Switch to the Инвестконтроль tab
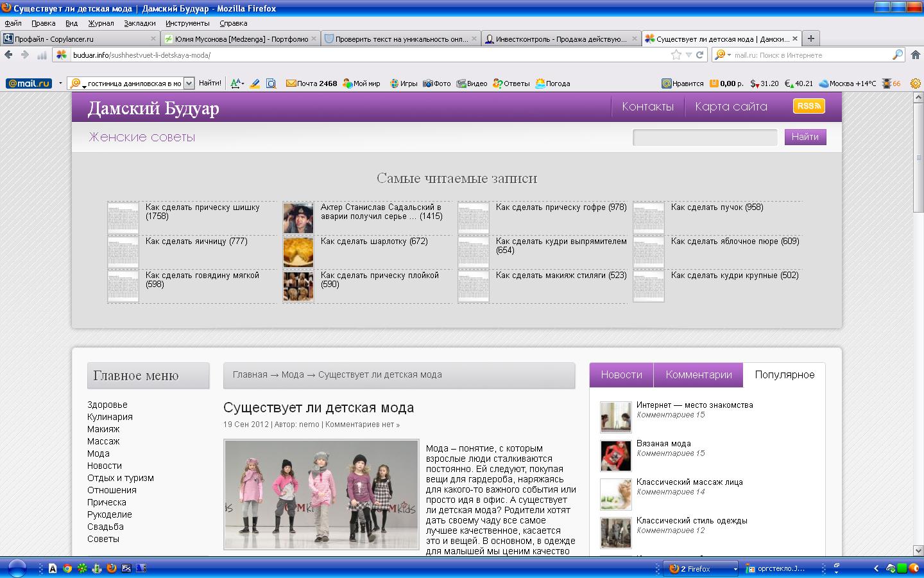The width and height of the screenshot is (924, 578). pos(561,39)
